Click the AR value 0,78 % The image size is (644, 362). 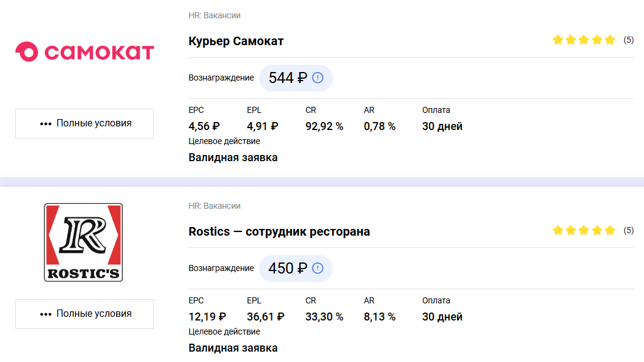click(x=379, y=126)
